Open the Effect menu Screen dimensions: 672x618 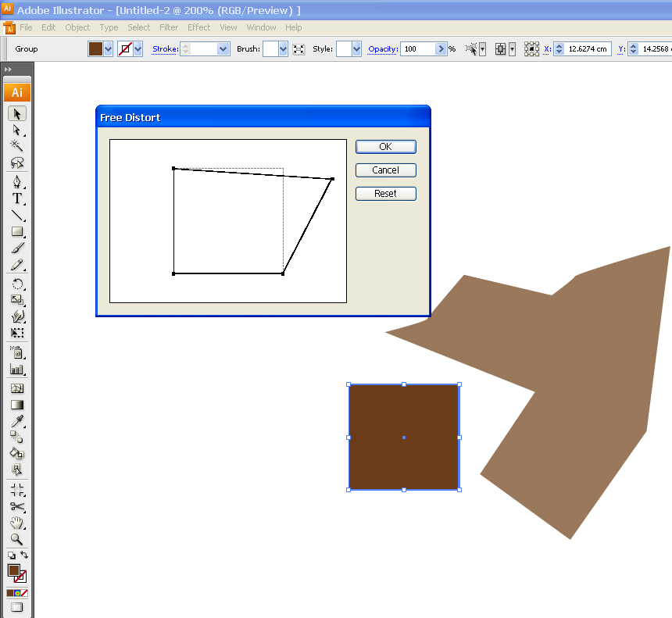tap(198, 27)
